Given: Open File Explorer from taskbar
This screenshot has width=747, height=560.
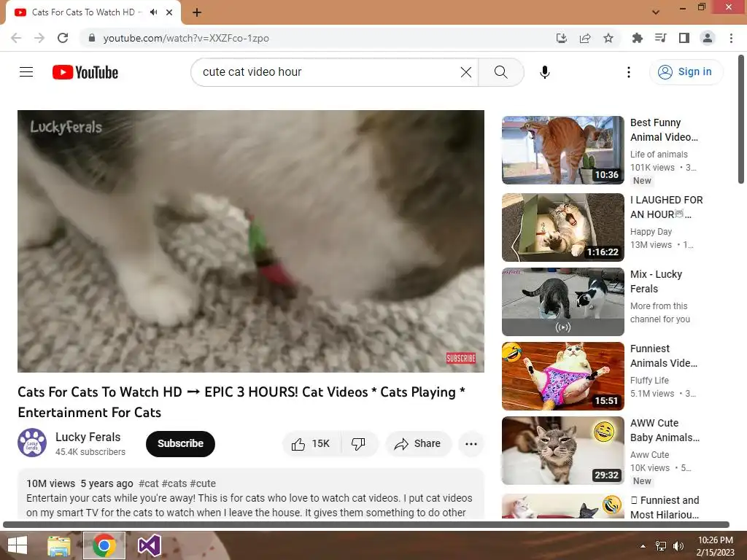Looking at the screenshot, I should tap(59, 545).
